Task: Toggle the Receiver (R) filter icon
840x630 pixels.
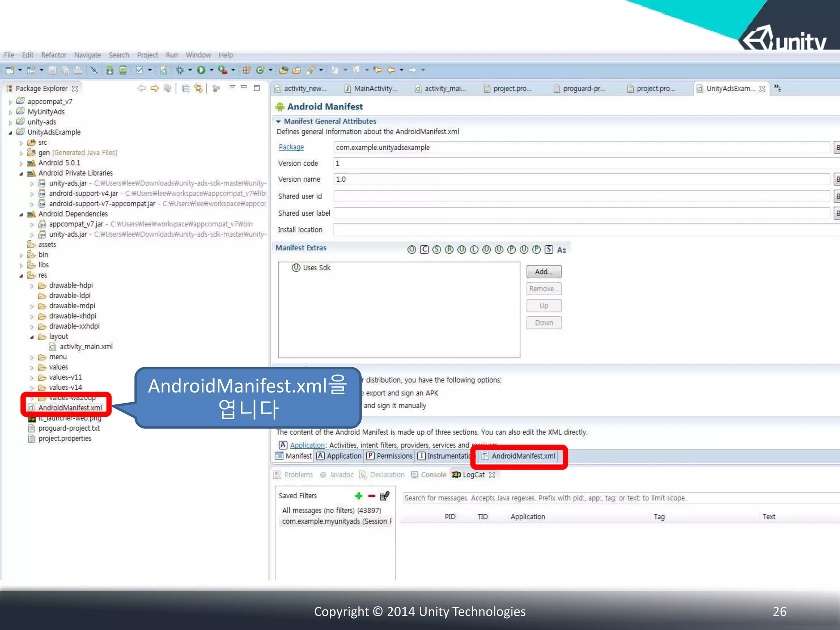Action: point(449,250)
